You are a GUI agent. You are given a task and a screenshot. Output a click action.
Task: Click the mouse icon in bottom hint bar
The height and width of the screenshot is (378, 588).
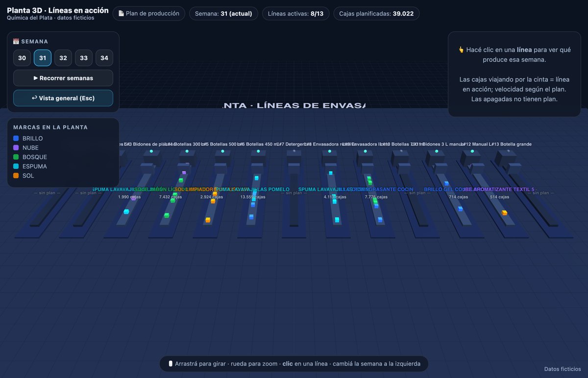[x=171, y=364]
